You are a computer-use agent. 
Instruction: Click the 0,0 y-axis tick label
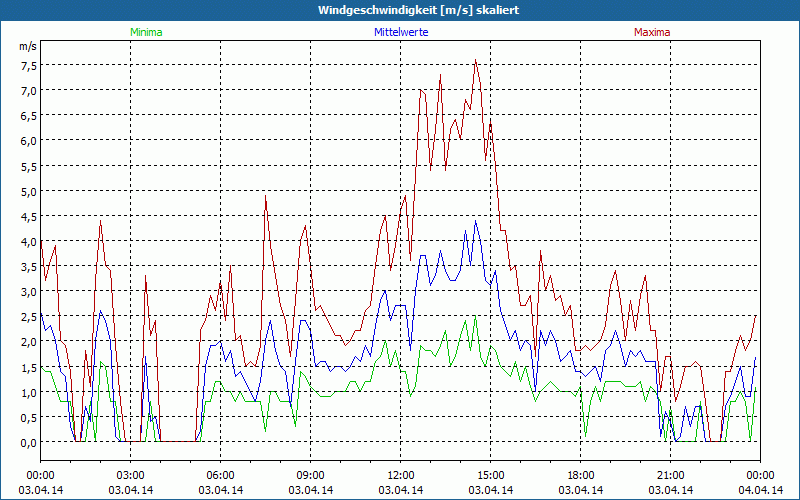(x=28, y=442)
